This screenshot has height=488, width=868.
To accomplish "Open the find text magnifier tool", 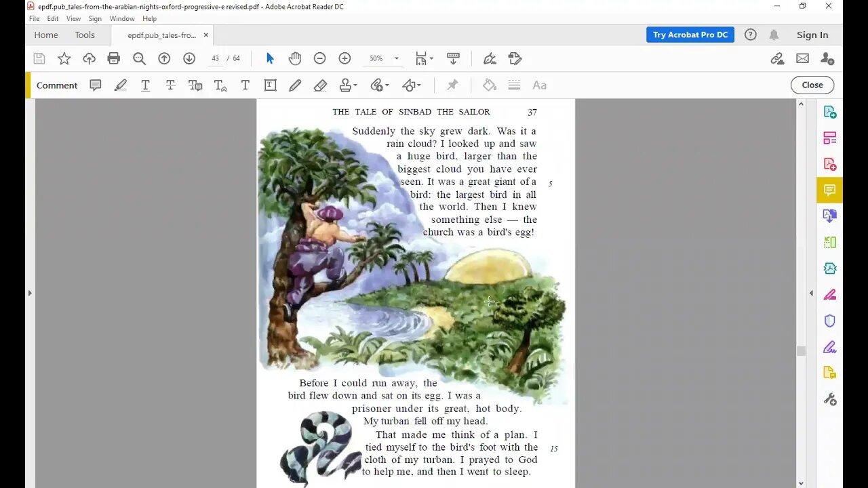I will [139, 58].
